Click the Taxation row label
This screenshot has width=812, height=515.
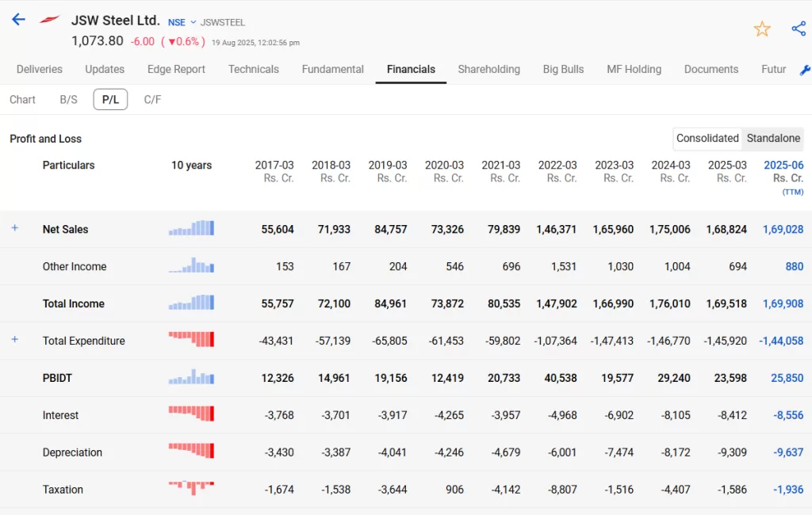click(63, 490)
